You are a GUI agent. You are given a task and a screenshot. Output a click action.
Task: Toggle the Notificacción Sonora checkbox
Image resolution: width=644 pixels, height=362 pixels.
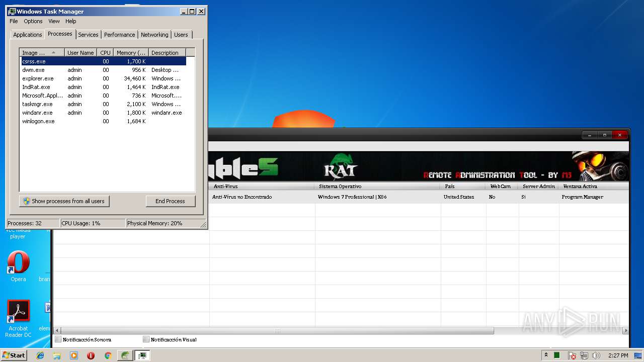58,339
